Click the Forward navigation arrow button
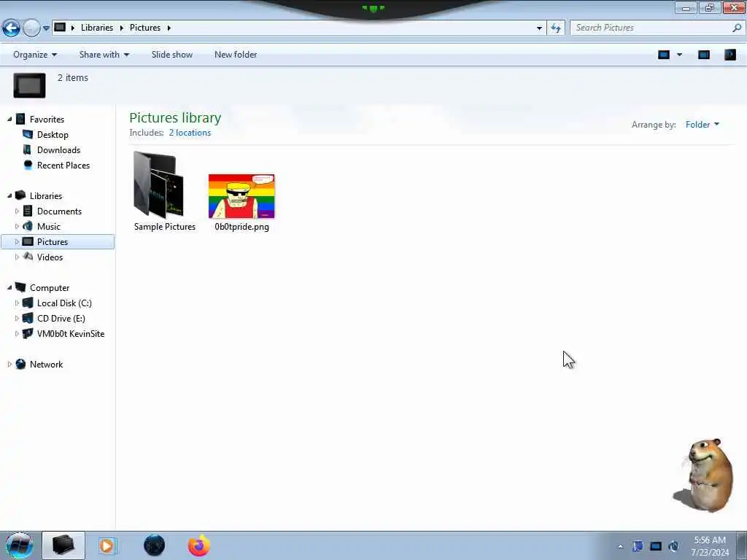Image resolution: width=747 pixels, height=560 pixels. (31, 28)
